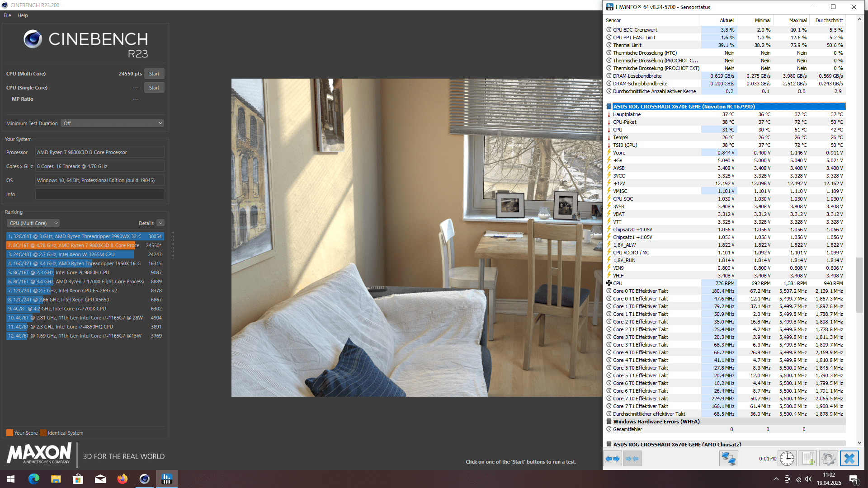The image size is (868, 488).
Task: Open HWiNFO sensor settings gear
Action: pos(828,459)
